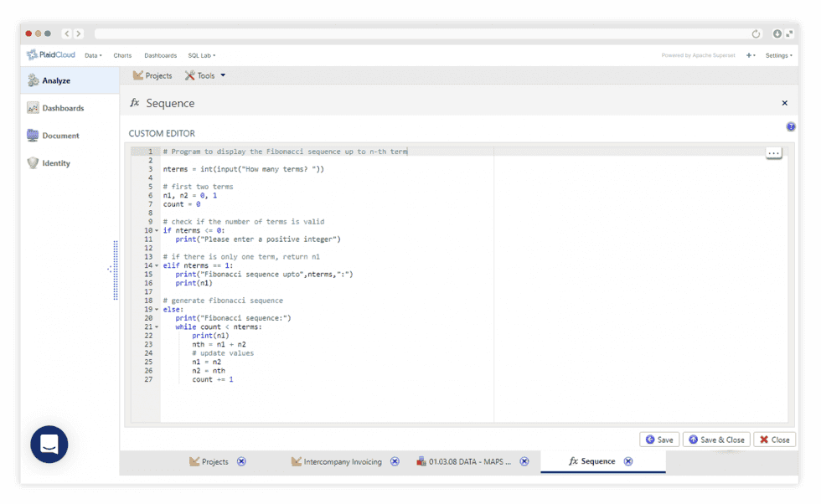This screenshot has height=504, width=821.
Task: Close the Projects bottom tab
Action: (x=241, y=461)
